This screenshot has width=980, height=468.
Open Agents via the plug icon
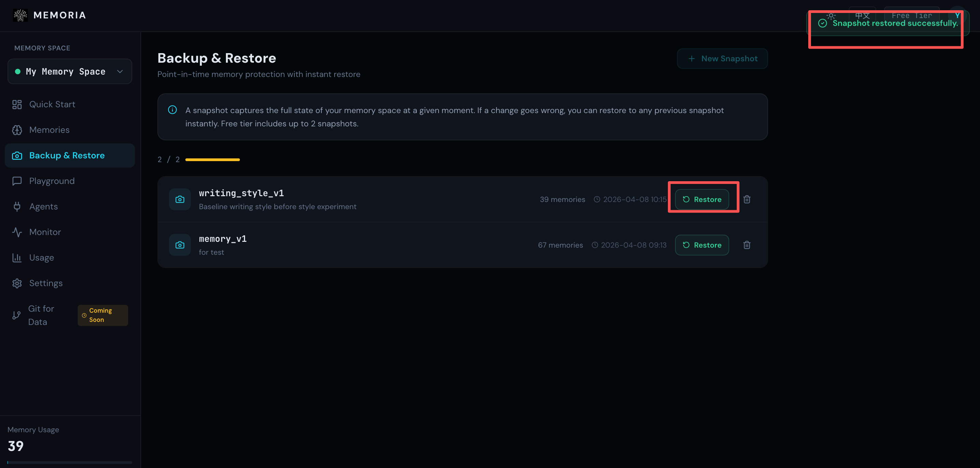tap(17, 206)
